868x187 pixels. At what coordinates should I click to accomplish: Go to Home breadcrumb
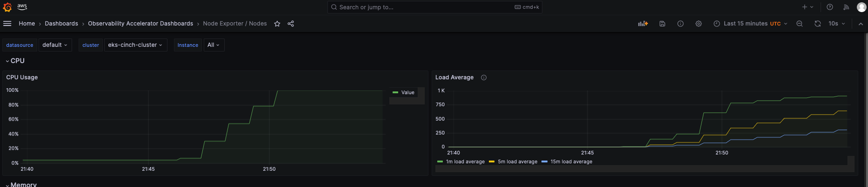click(x=27, y=24)
